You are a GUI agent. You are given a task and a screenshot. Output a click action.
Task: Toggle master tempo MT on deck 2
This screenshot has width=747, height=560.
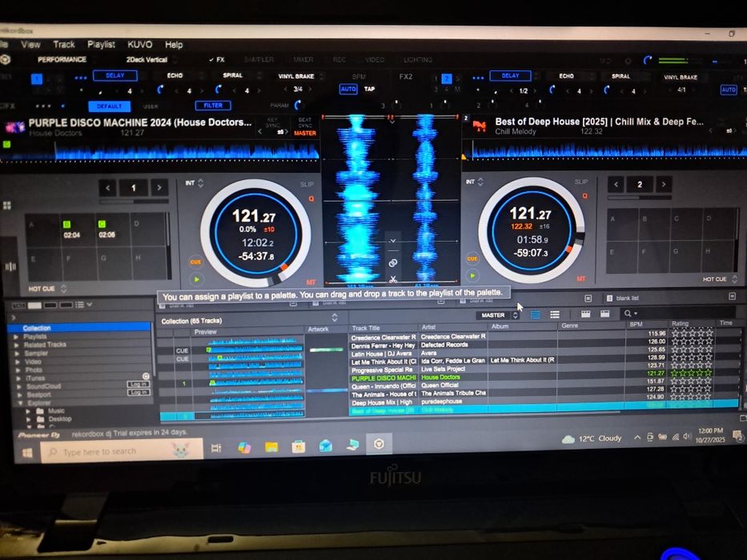click(580, 278)
